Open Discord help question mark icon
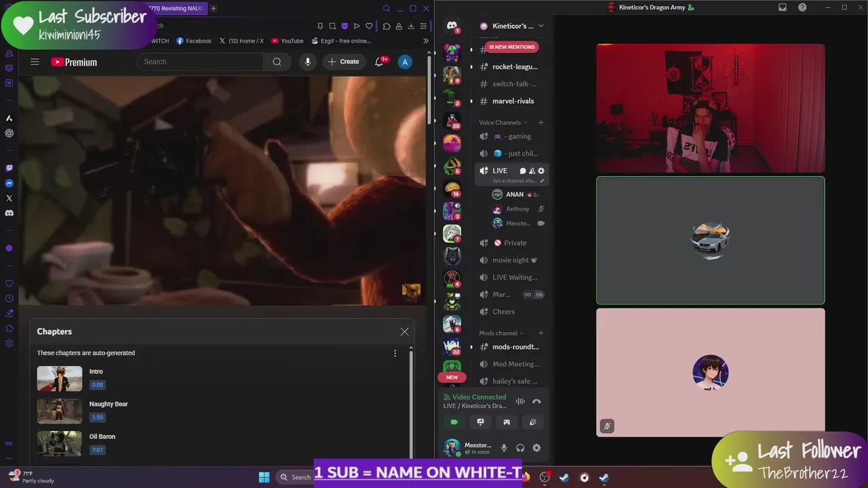Image resolution: width=868 pixels, height=488 pixels. tap(802, 7)
